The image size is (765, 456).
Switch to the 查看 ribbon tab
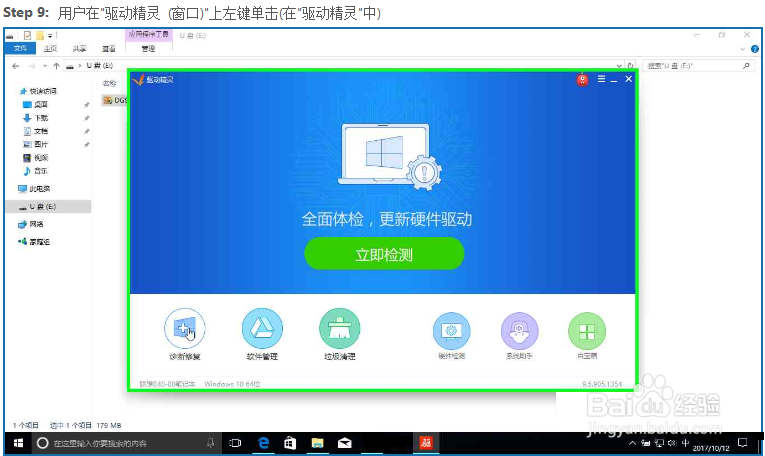108,48
